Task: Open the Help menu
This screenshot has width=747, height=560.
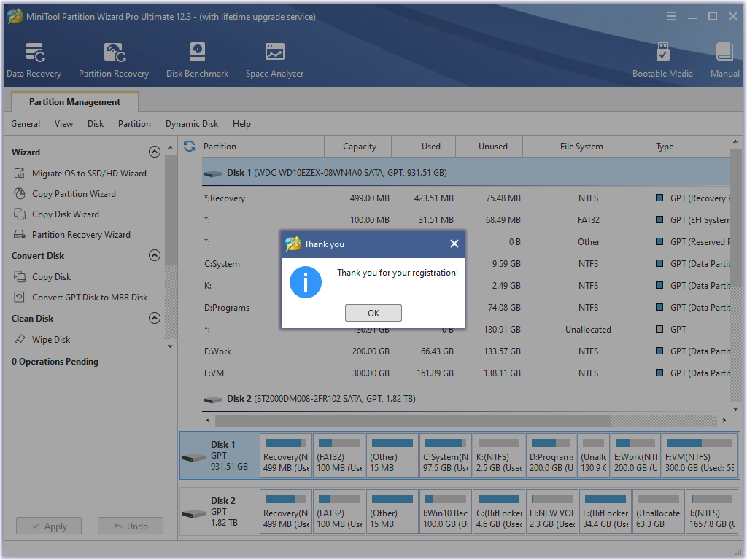Action: (x=241, y=124)
